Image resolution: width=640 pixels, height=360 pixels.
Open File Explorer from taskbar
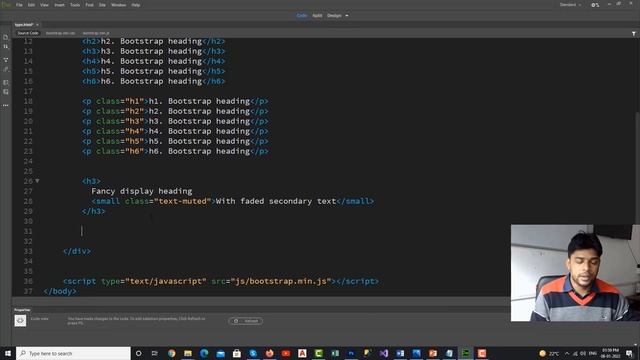coord(188,353)
